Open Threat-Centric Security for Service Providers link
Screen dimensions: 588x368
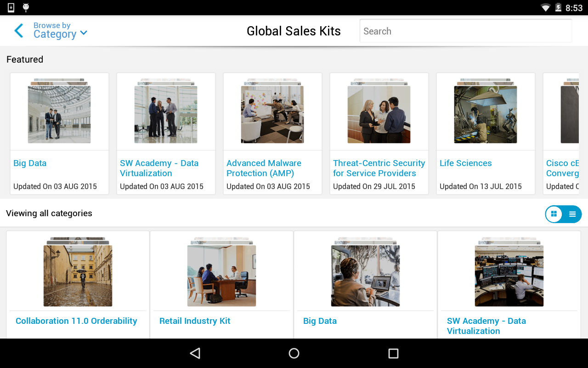tap(379, 168)
